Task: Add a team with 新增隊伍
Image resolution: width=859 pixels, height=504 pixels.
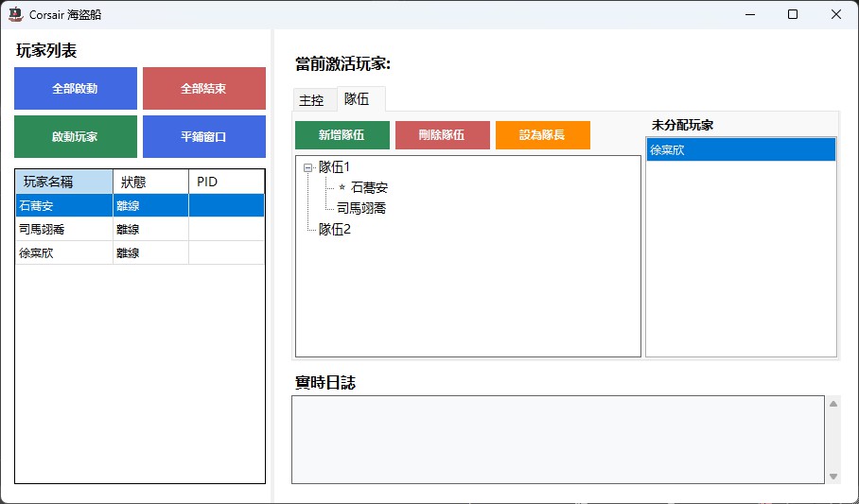Action: [x=342, y=135]
